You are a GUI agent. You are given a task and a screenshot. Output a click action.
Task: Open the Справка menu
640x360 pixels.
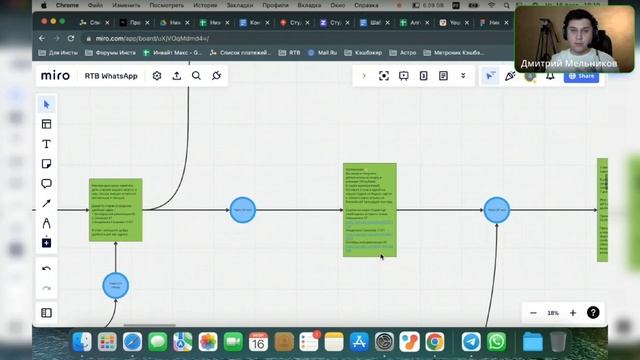366,5
